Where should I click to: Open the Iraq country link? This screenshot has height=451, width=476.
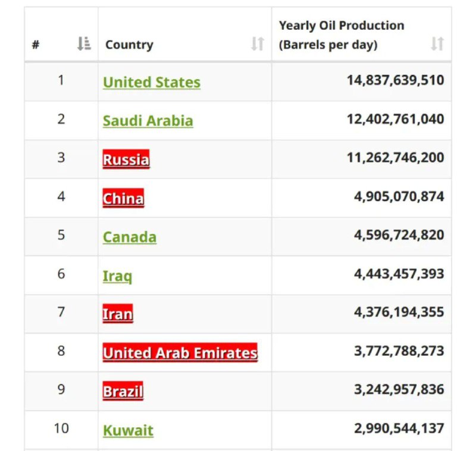point(117,276)
